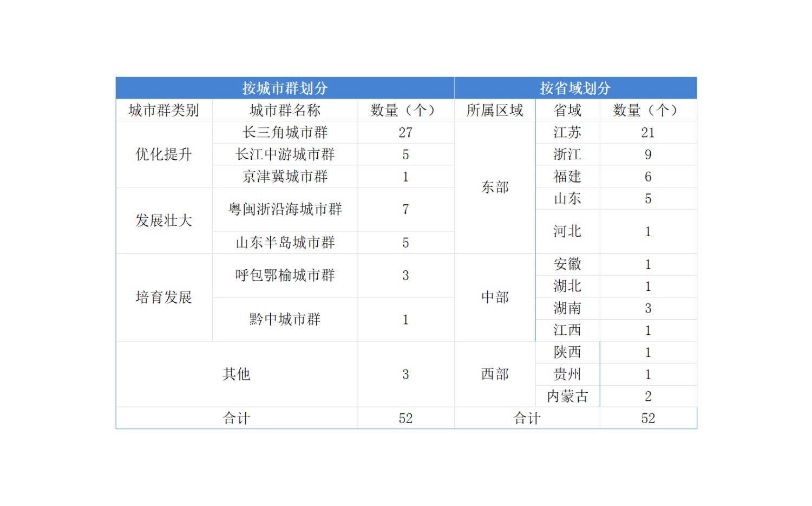Click the value 21 for 江苏
This screenshot has height=506, width=812.
tap(648, 132)
